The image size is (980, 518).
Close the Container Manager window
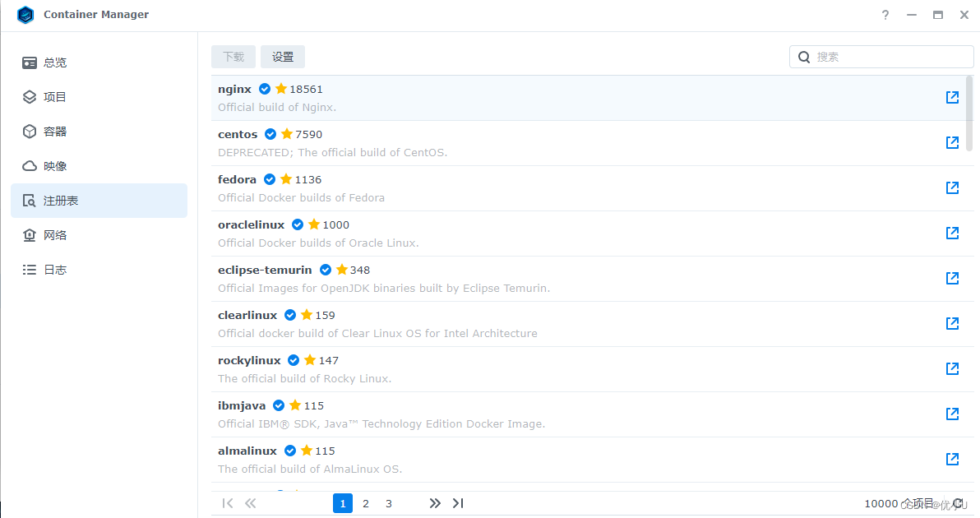pos(964,15)
